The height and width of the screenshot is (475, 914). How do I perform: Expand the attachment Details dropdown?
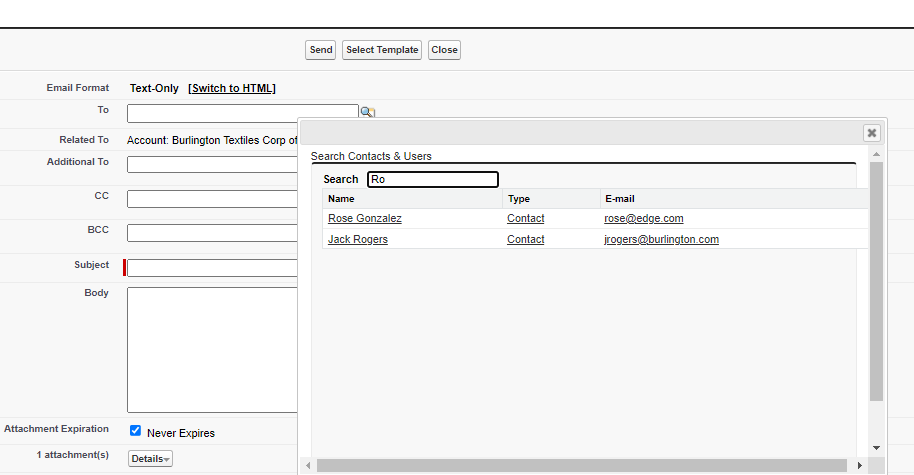pos(151,458)
